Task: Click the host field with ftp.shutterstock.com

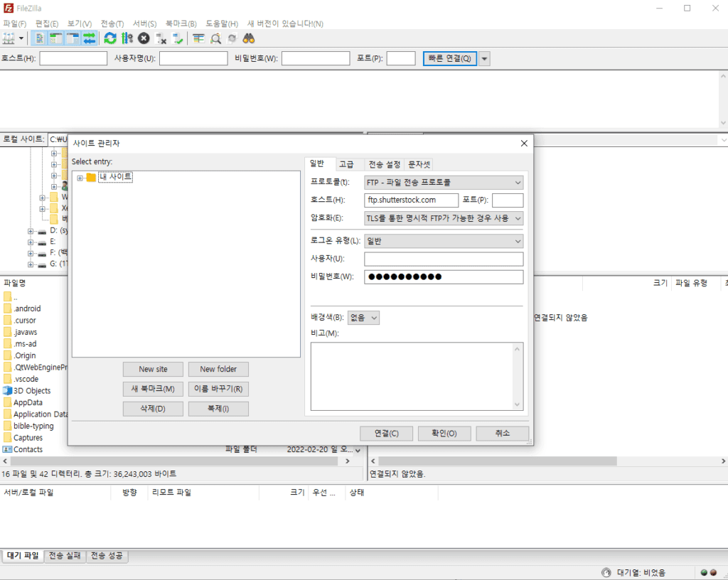Action: [x=411, y=200]
